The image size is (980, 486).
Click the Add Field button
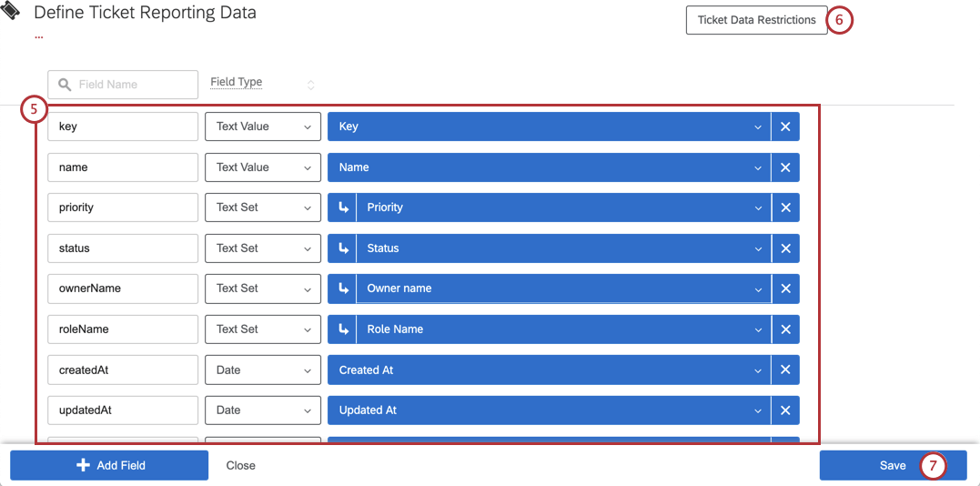tap(109, 465)
